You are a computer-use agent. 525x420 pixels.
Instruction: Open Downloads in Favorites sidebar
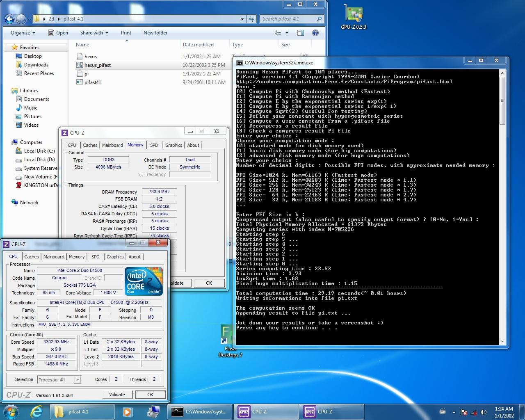click(x=36, y=65)
